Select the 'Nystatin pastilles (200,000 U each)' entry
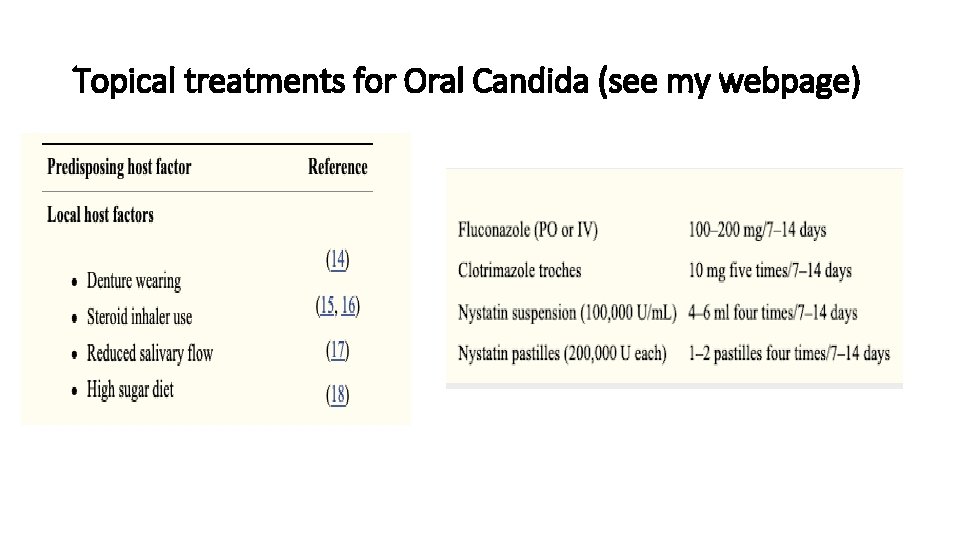The image size is (960, 540). pos(562,354)
